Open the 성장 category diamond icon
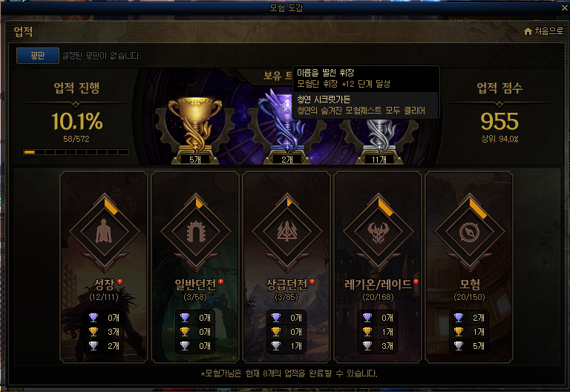Image resolution: width=570 pixels, height=392 pixels. [105, 232]
